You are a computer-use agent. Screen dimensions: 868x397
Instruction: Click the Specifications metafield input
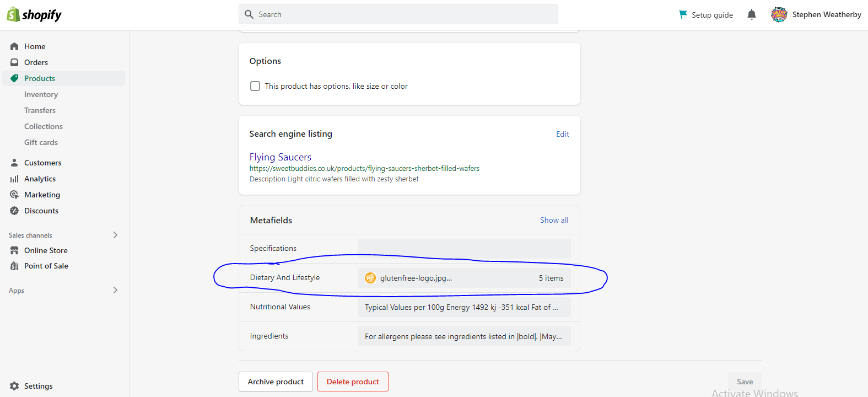[x=464, y=249]
